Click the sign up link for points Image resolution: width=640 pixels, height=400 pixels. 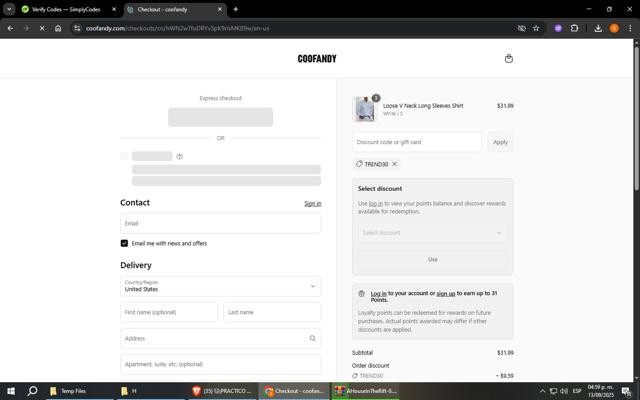[446, 293]
